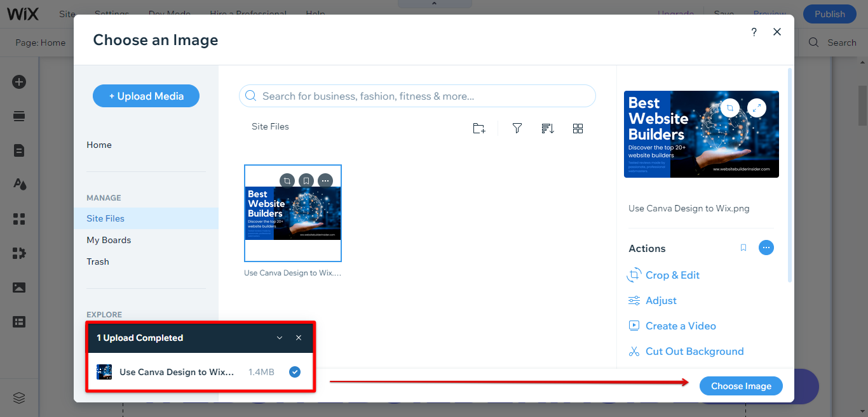Click the create new folder icon
Screen dimensions: 868x417
tap(479, 129)
